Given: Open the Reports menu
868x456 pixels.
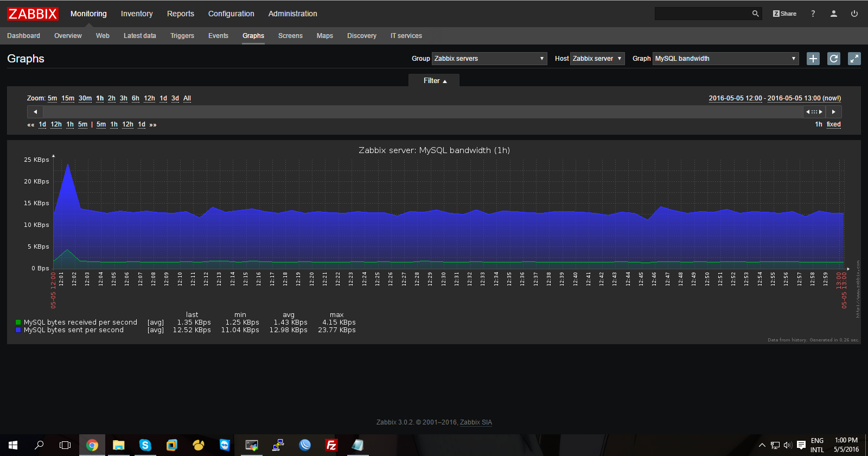Looking at the screenshot, I should point(181,14).
